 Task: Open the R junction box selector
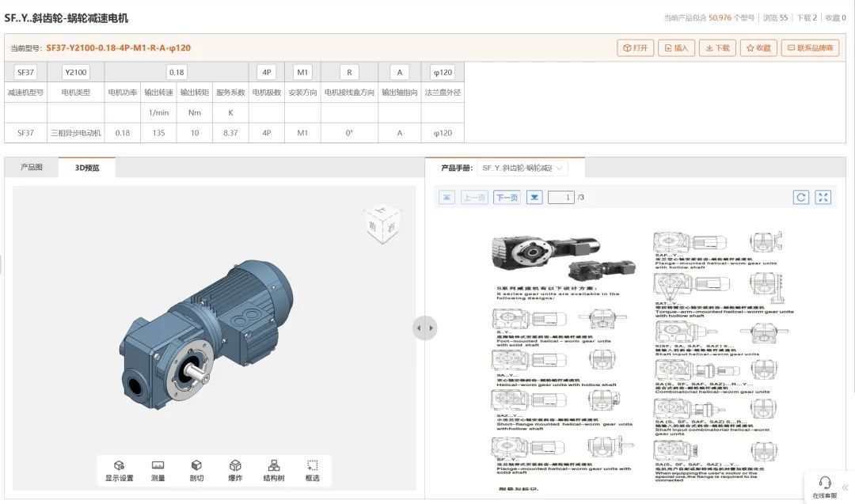tap(350, 72)
